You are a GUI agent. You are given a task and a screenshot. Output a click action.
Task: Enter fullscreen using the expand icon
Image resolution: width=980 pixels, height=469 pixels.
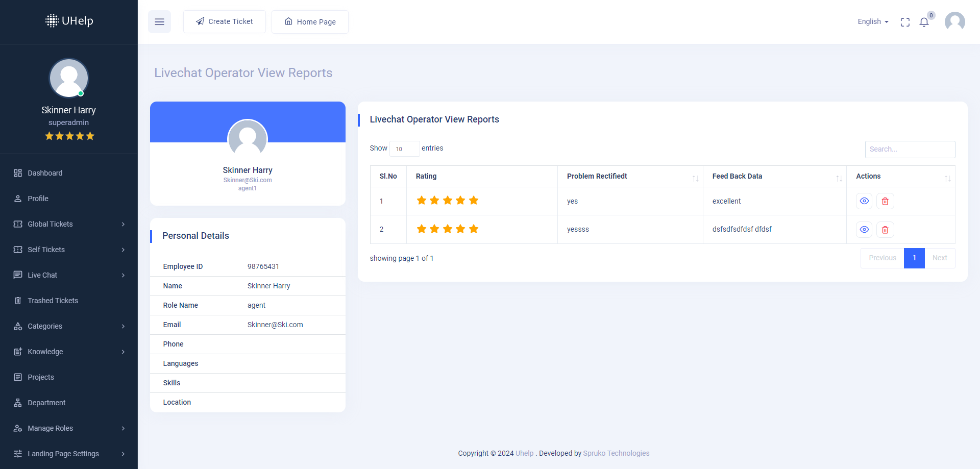point(905,22)
